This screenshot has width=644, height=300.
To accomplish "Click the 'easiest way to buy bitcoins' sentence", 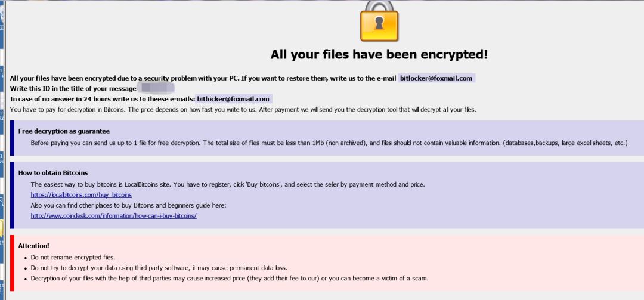I will 228,184.
